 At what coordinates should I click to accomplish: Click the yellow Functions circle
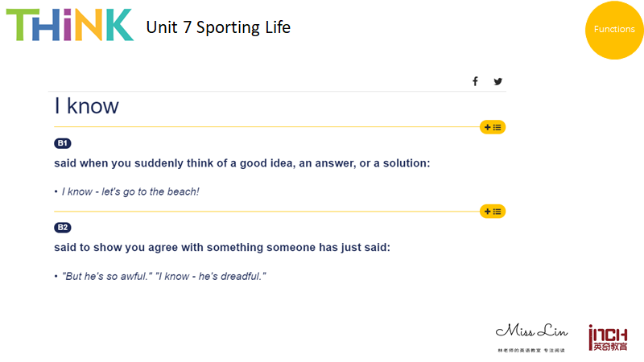click(x=614, y=30)
